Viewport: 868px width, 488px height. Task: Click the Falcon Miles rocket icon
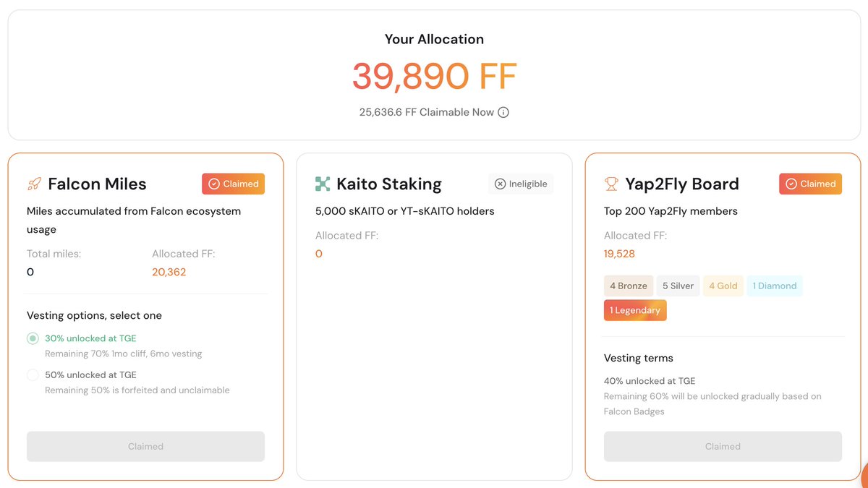(34, 184)
